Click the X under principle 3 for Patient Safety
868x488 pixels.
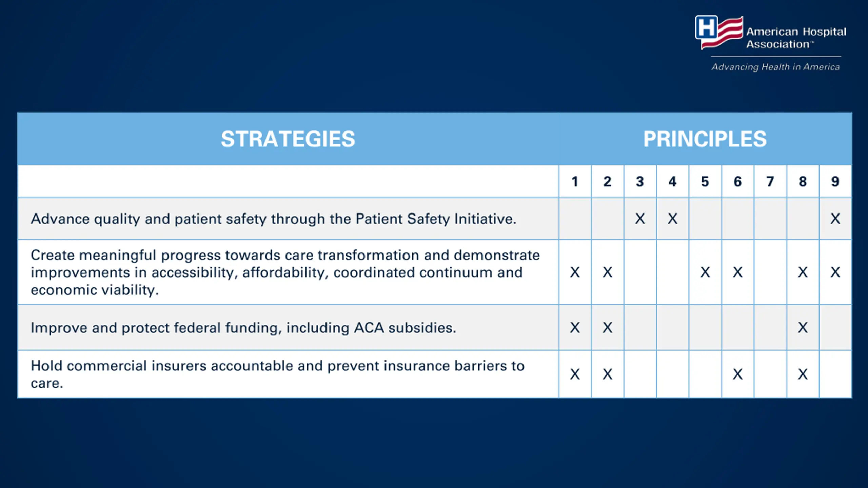pyautogui.click(x=640, y=219)
